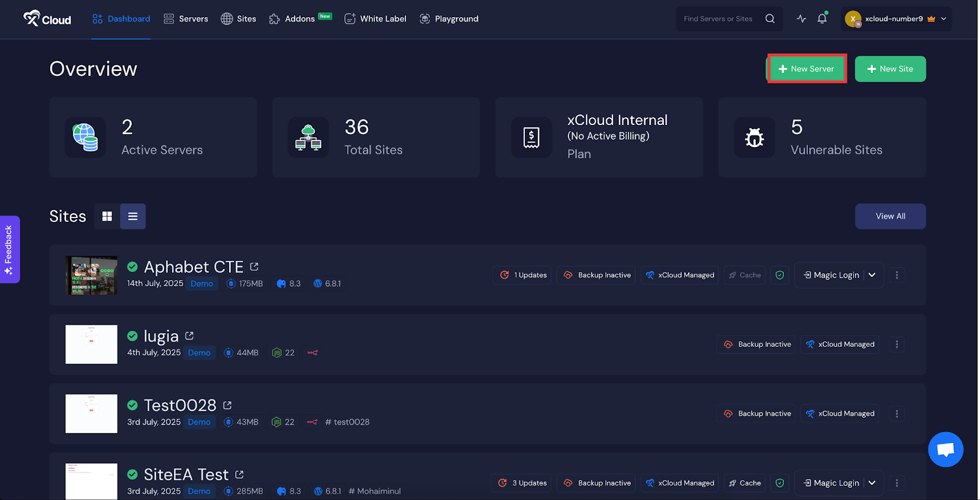This screenshot has height=500, width=980.
Task: Click 1 Updates badge for Aphabet CTE
Action: click(524, 275)
